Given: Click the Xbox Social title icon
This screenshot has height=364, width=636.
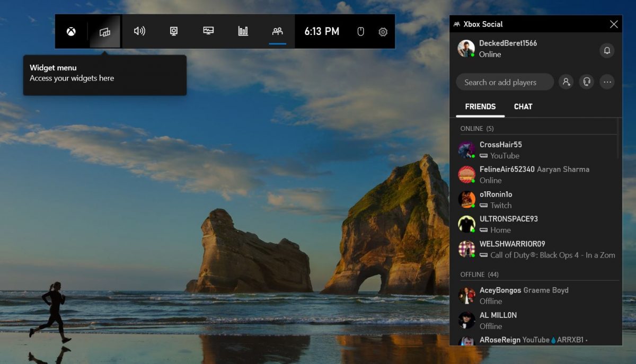Looking at the screenshot, I should coord(457,24).
